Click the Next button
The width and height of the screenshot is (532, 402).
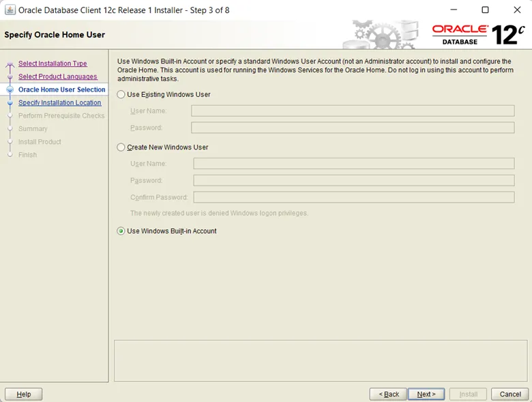426,394
